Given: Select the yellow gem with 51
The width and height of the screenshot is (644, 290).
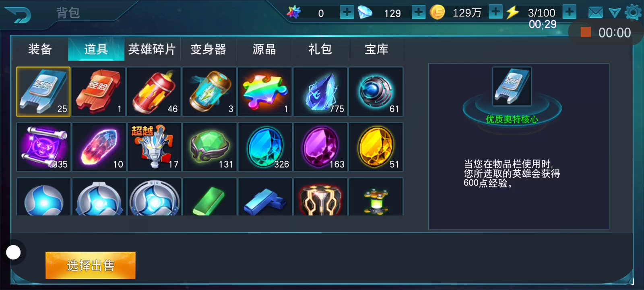Looking at the screenshot, I should pyautogui.click(x=376, y=147).
